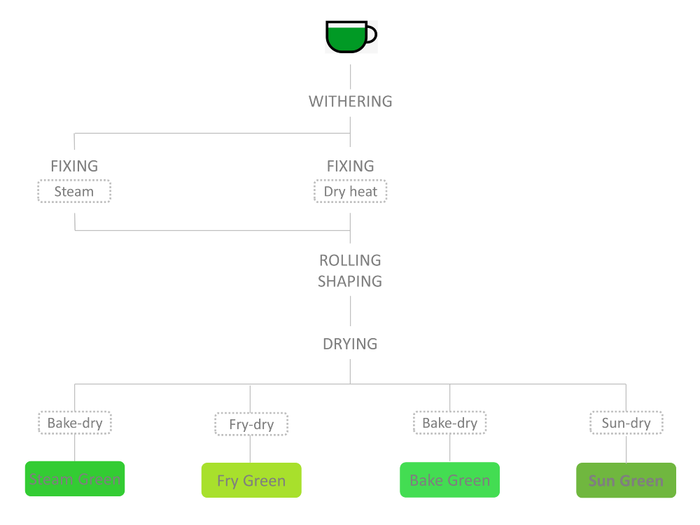The height and width of the screenshot is (525, 700).
Task: Select the Sun-dry dotted box
Action: click(x=626, y=423)
